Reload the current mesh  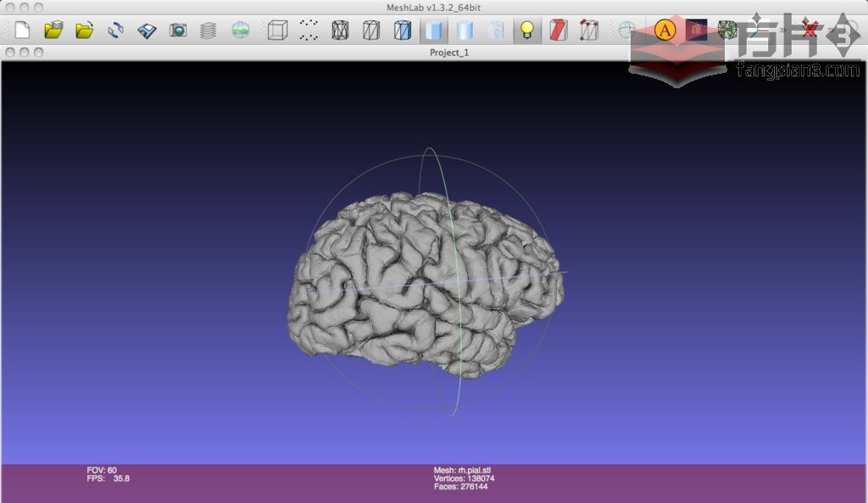(115, 30)
